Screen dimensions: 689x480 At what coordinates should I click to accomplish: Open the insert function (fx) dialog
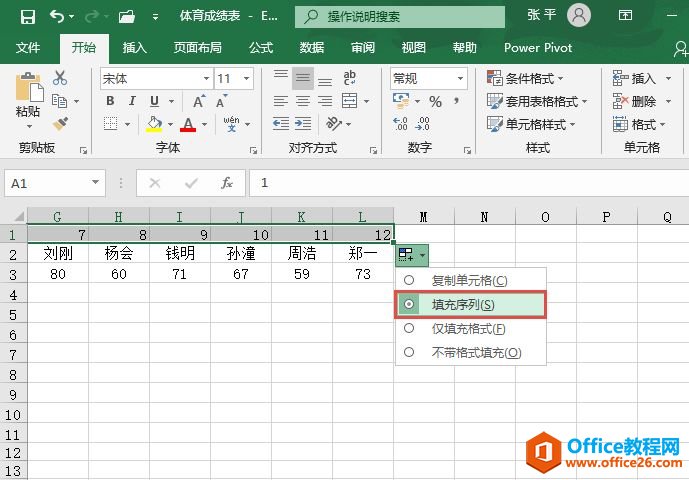[227, 183]
